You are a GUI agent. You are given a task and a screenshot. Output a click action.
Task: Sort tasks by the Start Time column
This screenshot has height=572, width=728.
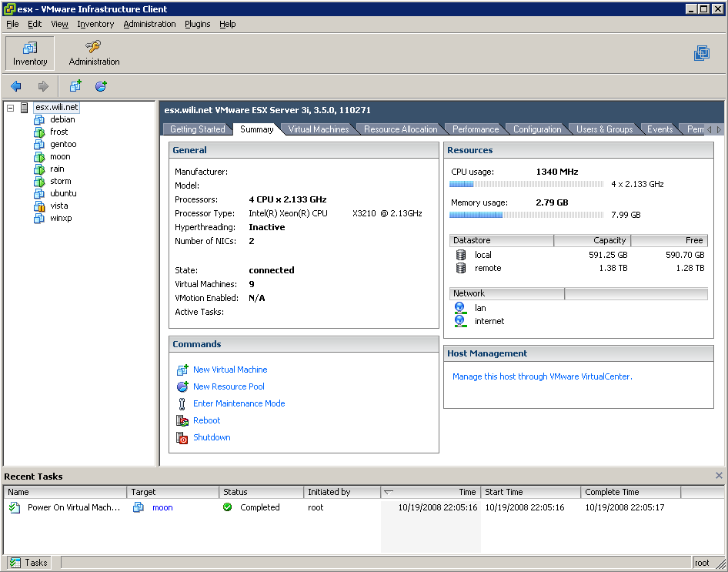(531, 492)
